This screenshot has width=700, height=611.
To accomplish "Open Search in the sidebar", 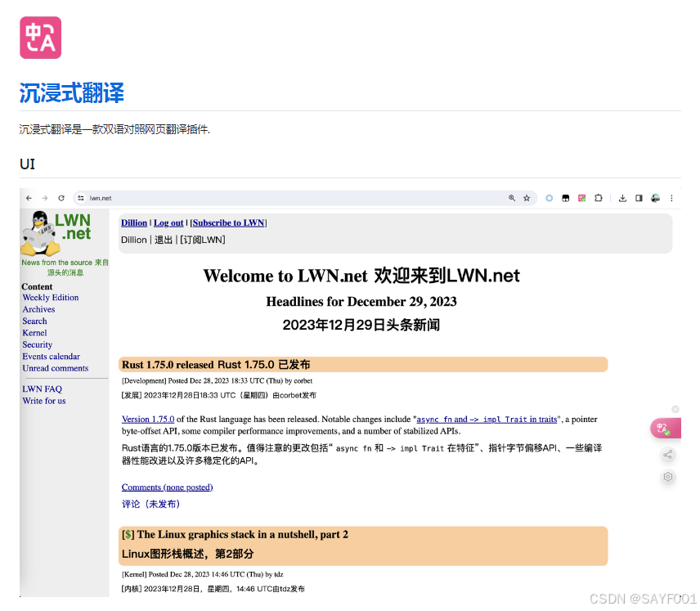I will coord(35,321).
